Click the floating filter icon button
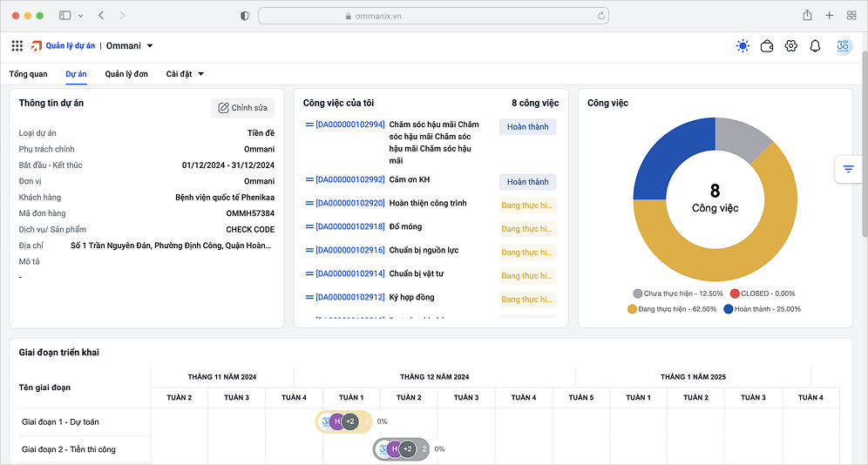The image size is (868, 465). point(848,169)
